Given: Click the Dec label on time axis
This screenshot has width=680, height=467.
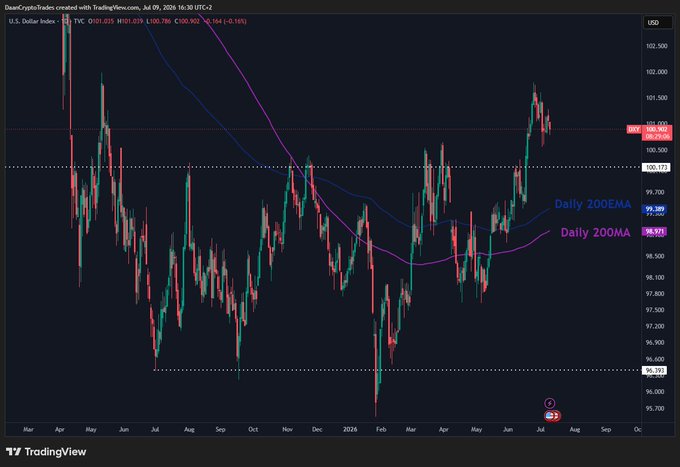Looking at the screenshot, I should (317, 430).
